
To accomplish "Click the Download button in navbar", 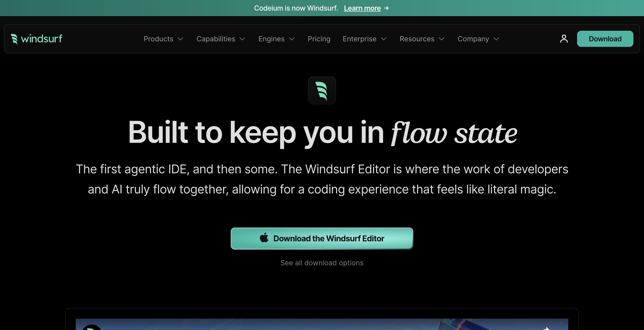I will click(x=605, y=39).
